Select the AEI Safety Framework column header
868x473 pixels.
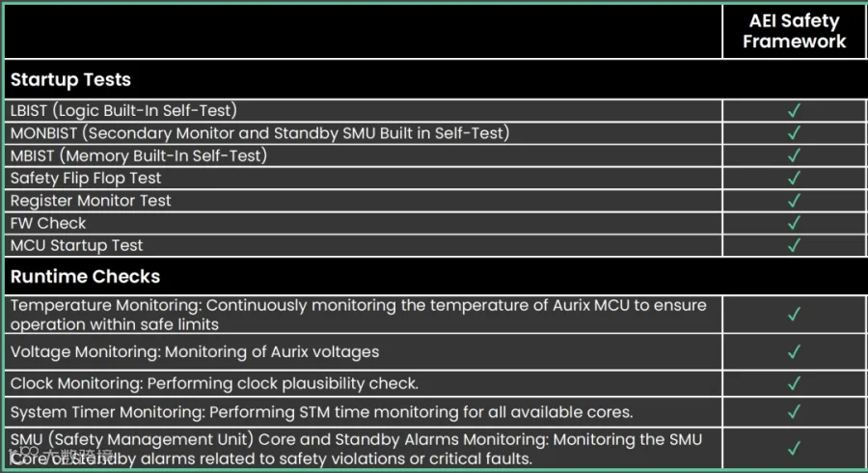(x=794, y=31)
